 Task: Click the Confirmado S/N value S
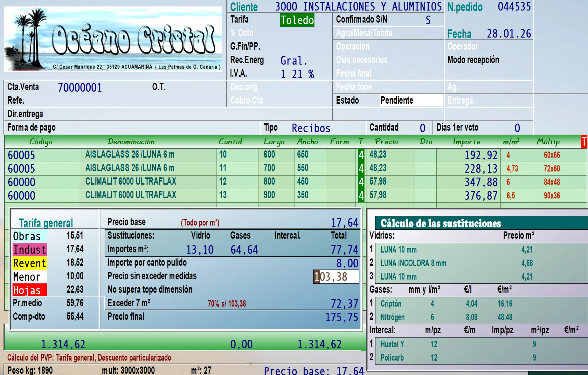tap(428, 20)
